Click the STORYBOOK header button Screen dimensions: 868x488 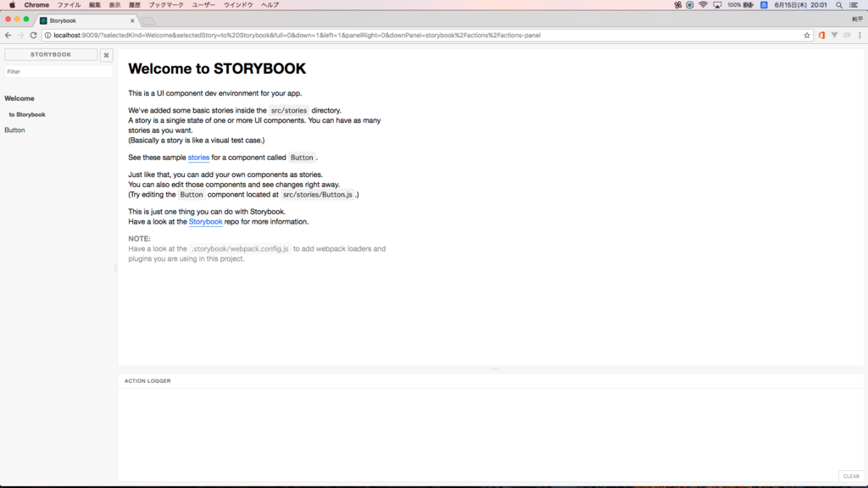click(51, 55)
